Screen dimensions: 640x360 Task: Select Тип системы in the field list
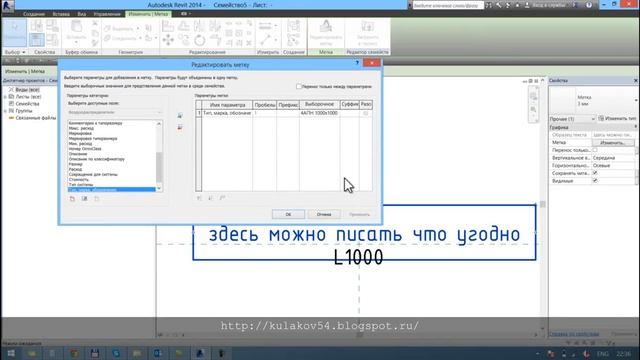pos(81,184)
